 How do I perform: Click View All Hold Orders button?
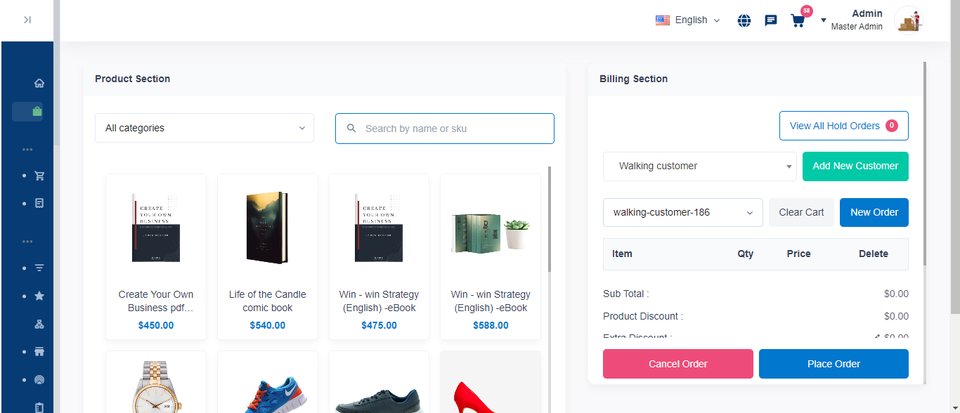843,126
